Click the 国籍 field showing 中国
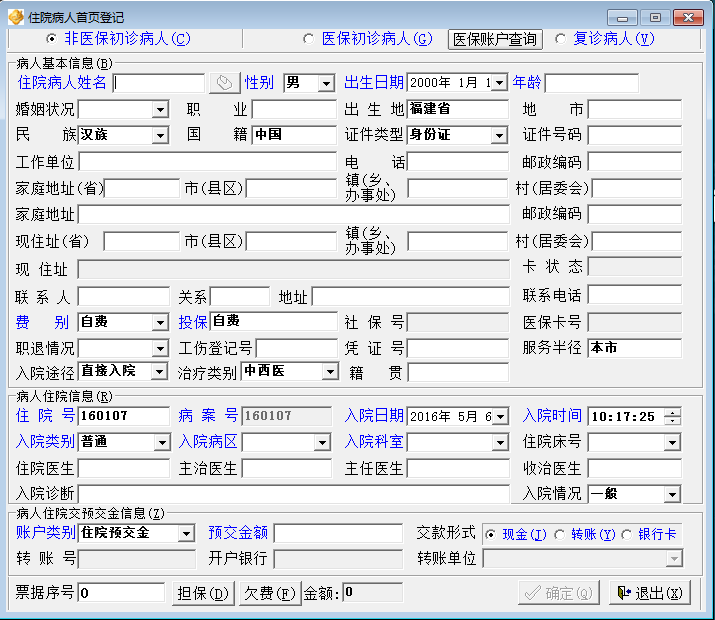The width and height of the screenshot is (715, 620). 294,135
